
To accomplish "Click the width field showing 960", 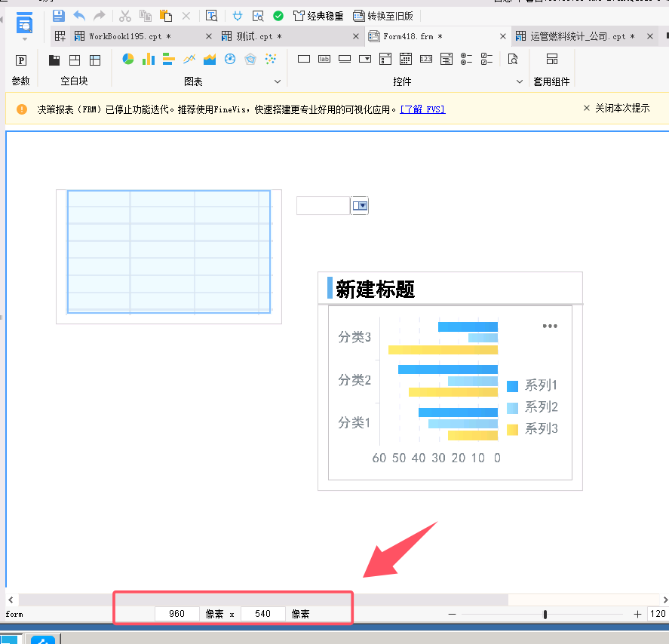I will (x=177, y=614).
